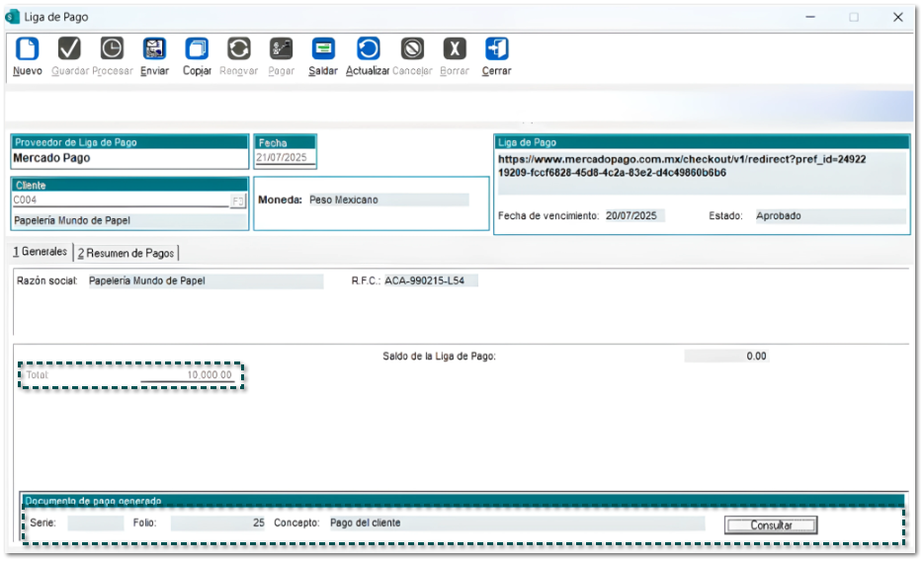Click the Moneda field Peso Mexicano
The image size is (924, 562).
click(388, 200)
